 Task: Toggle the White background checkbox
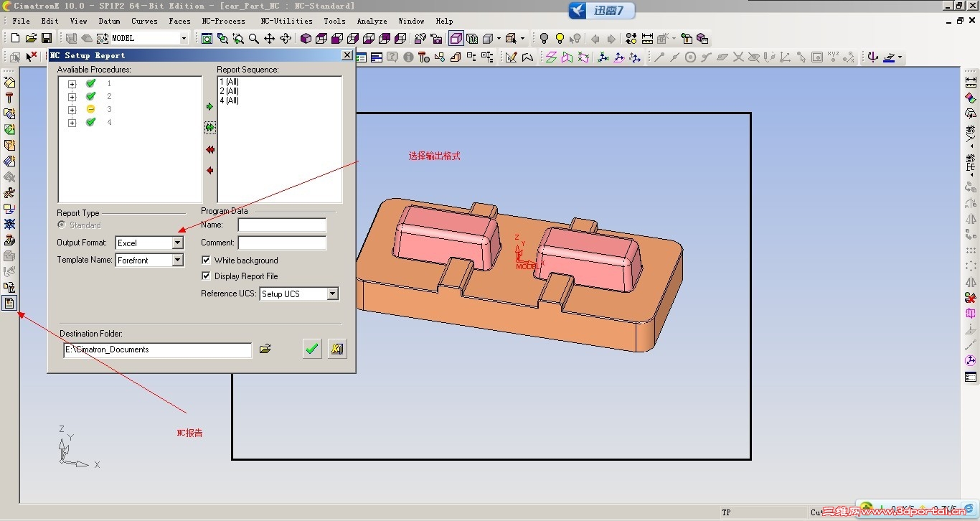(206, 260)
